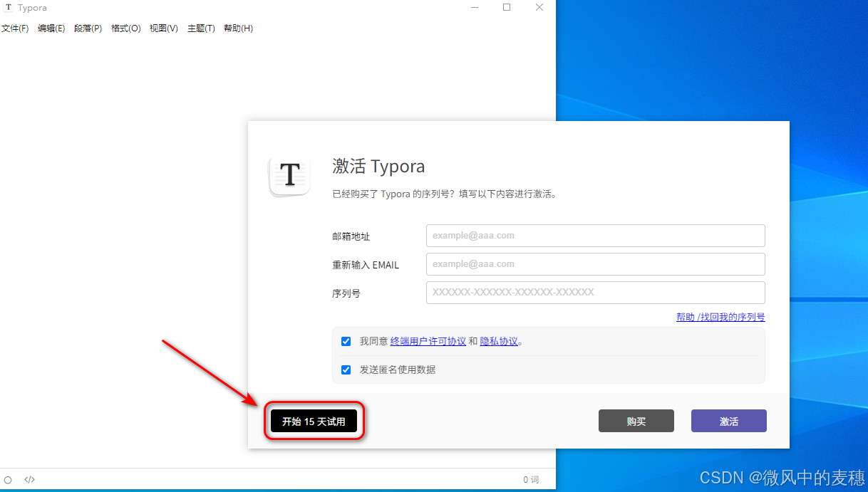
Task: Toggle source code mode icon in status bar
Action: (x=30, y=480)
